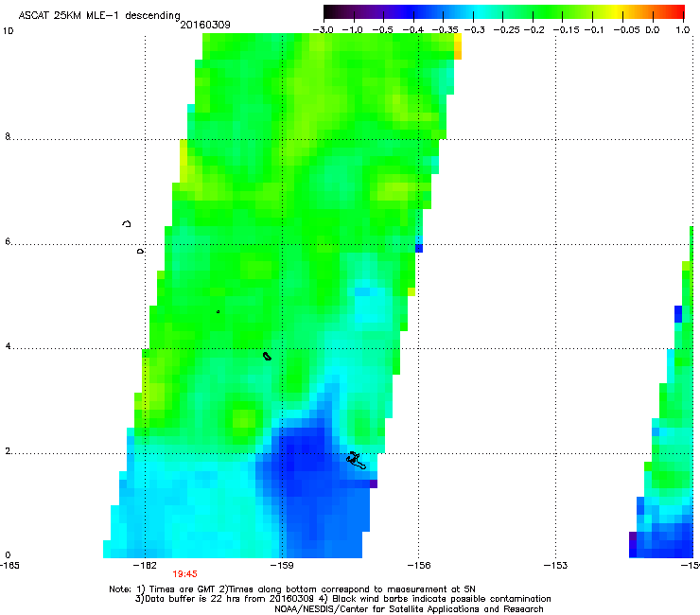Click the color scale label "-0.5"

click(382, 30)
